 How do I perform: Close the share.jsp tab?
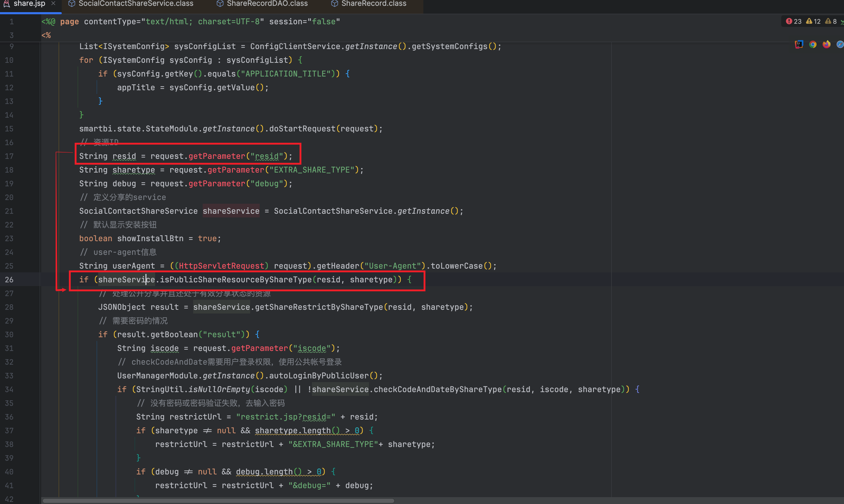[53, 3]
